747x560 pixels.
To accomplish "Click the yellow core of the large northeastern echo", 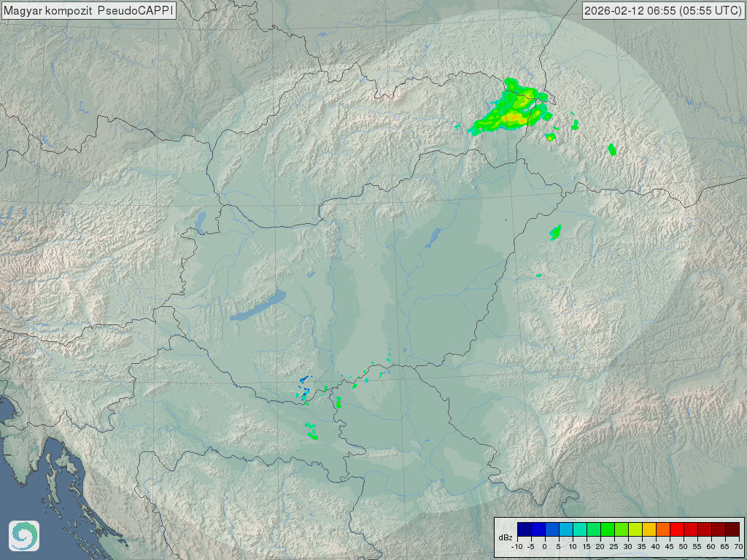I will pos(515,116).
